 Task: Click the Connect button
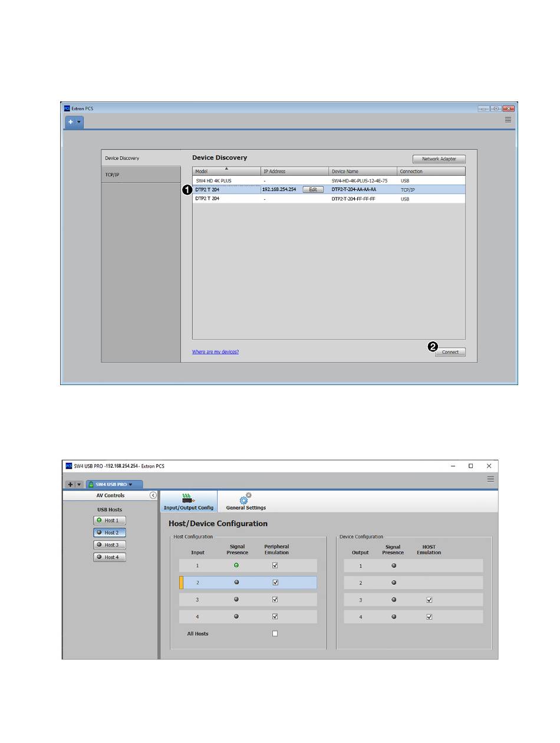(x=450, y=352)
